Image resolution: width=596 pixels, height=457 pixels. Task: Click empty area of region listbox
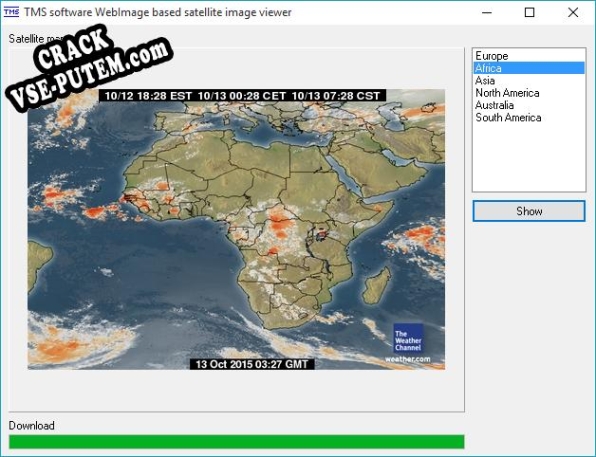pos(529,158)
